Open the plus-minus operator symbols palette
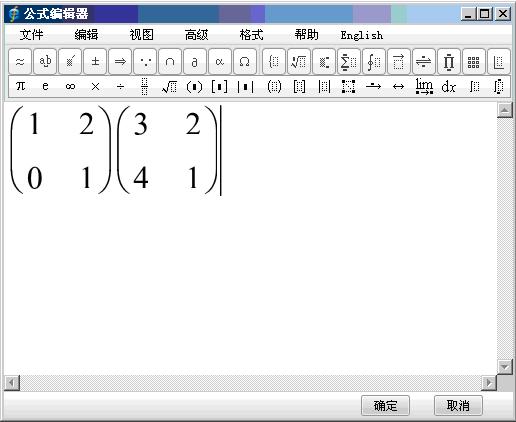This screenshot has width=516, height=422. [x=95, y=61]
